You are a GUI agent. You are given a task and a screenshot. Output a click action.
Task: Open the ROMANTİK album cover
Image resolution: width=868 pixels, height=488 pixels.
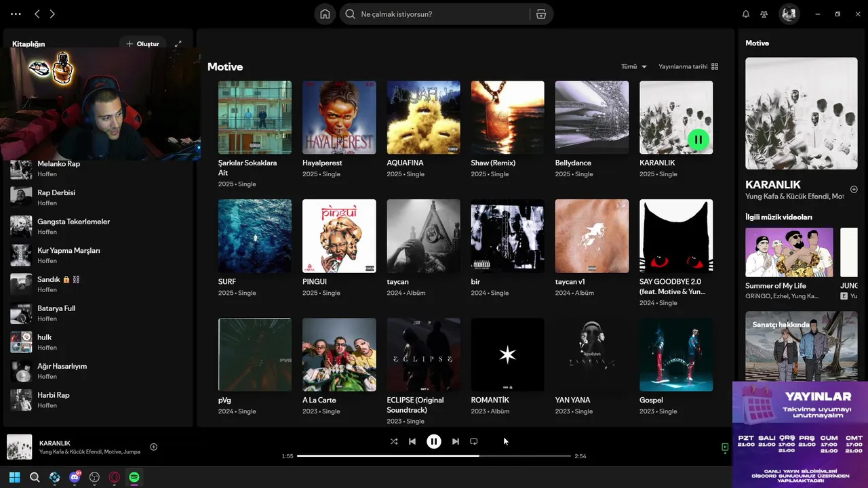pos(507,354)
